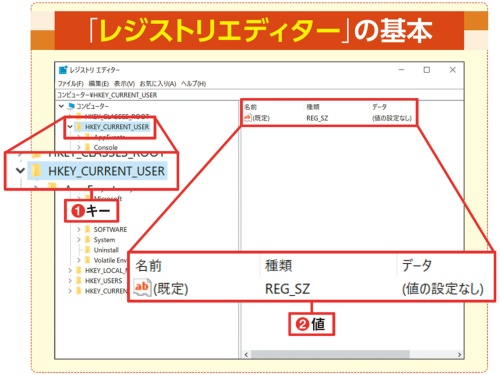The height and width of the screenshot is (375, 500).
Task: Expand the hive listed below HKEY_USERS
Action: 70,291
